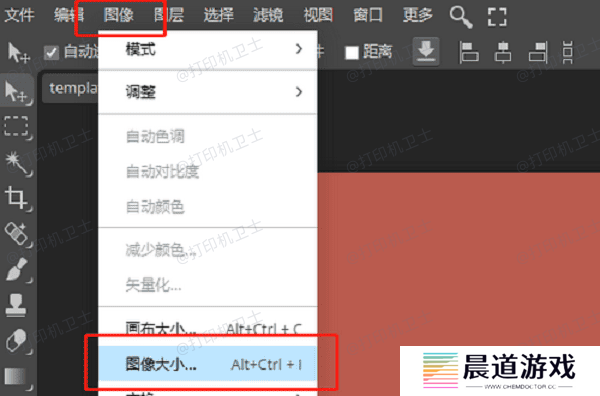Image resolution: width=600 pixels, height=396 pixels.
Task: Choose 自动颜色 from the menu
Action: 208,207
